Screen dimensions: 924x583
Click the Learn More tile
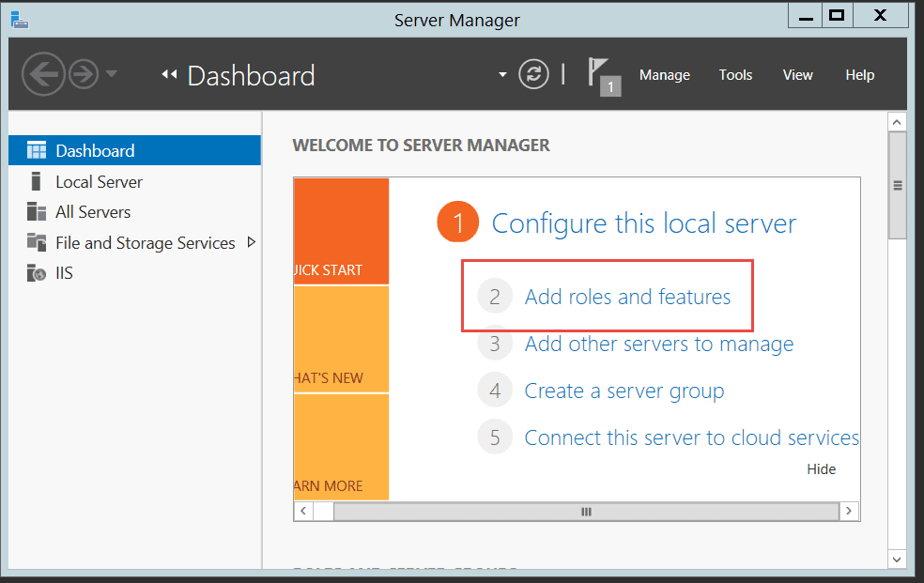(341, 447)
